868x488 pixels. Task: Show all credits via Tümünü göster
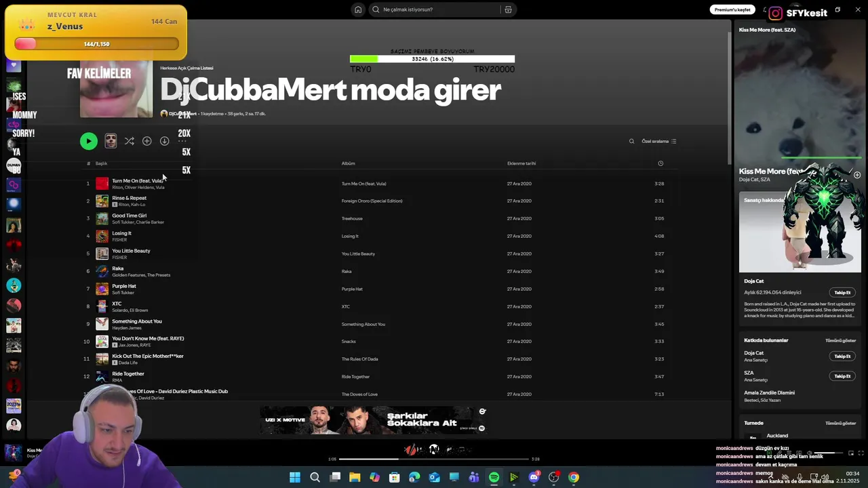(x=840, y=340)
